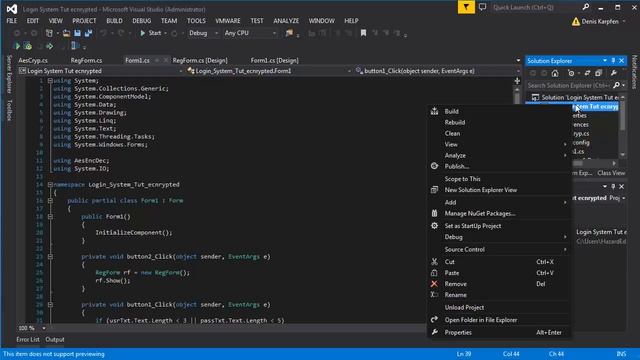Click the Visual Studio logo icon
This screenshot has height=360, width=640.
click(11, 9)
